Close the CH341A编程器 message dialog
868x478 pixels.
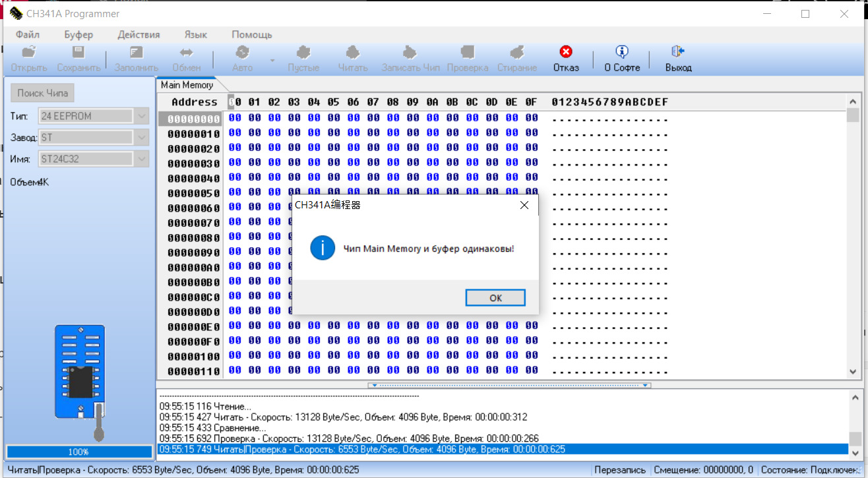click(x=524, y=205)
